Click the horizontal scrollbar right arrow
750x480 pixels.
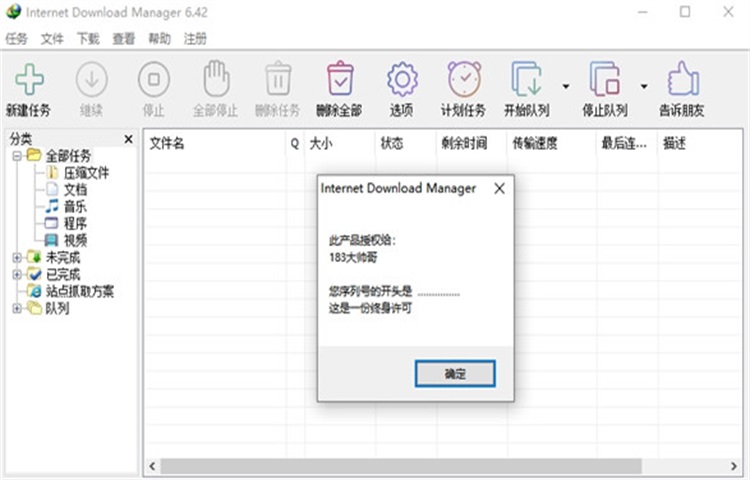[x=734, y=466]
